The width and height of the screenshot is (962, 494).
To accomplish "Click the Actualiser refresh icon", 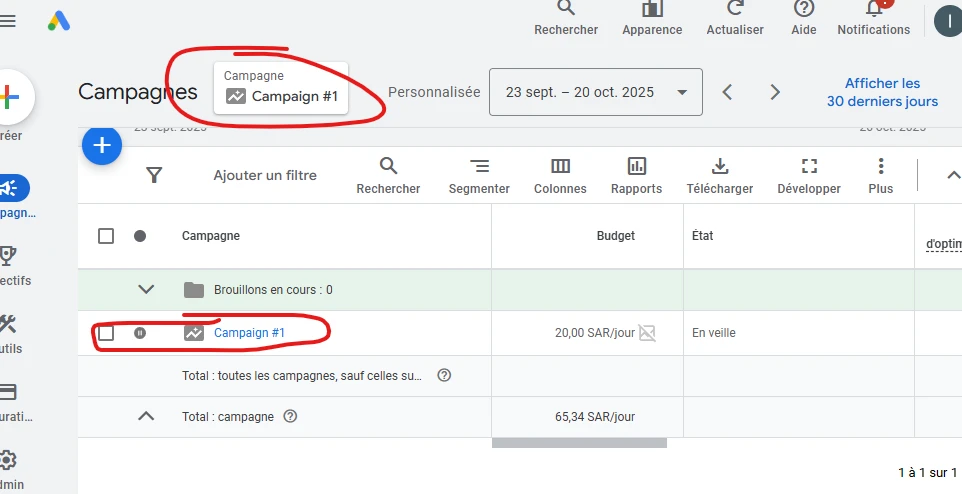I will tap(735, 9).
